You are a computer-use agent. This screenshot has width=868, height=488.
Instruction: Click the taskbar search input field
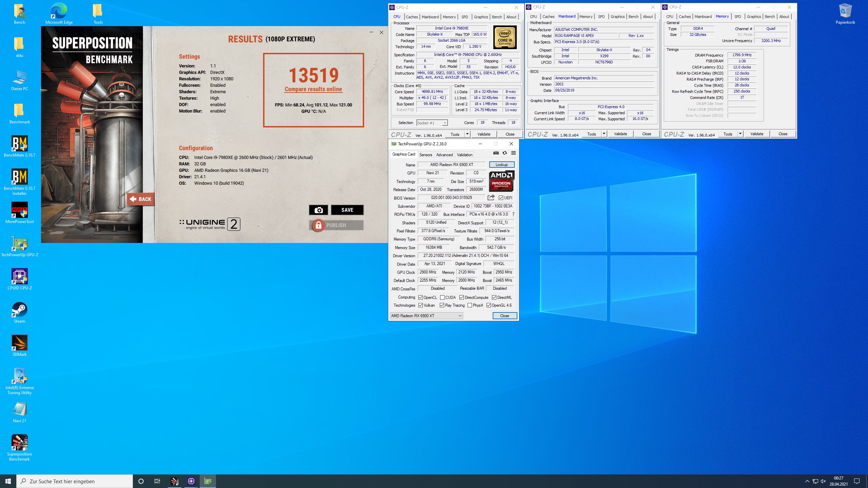[x=74, y=481]
